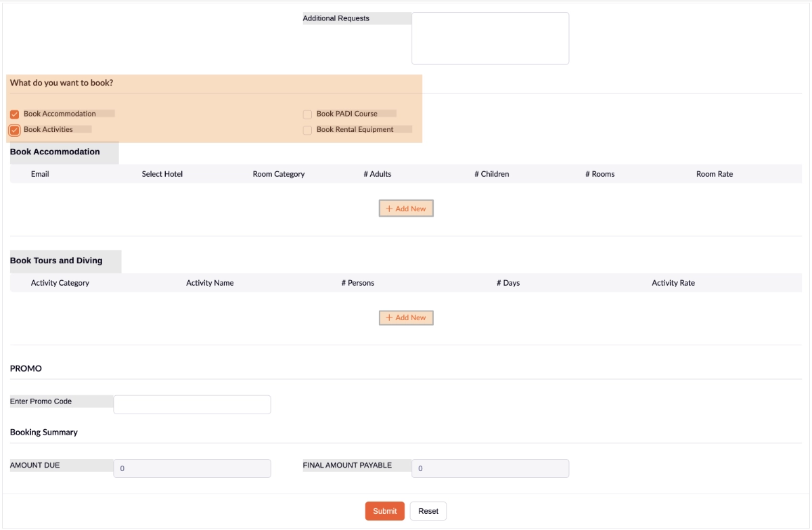Uncheck the Book Activities checkbox

pyautogui.click(x=14, y=130)
